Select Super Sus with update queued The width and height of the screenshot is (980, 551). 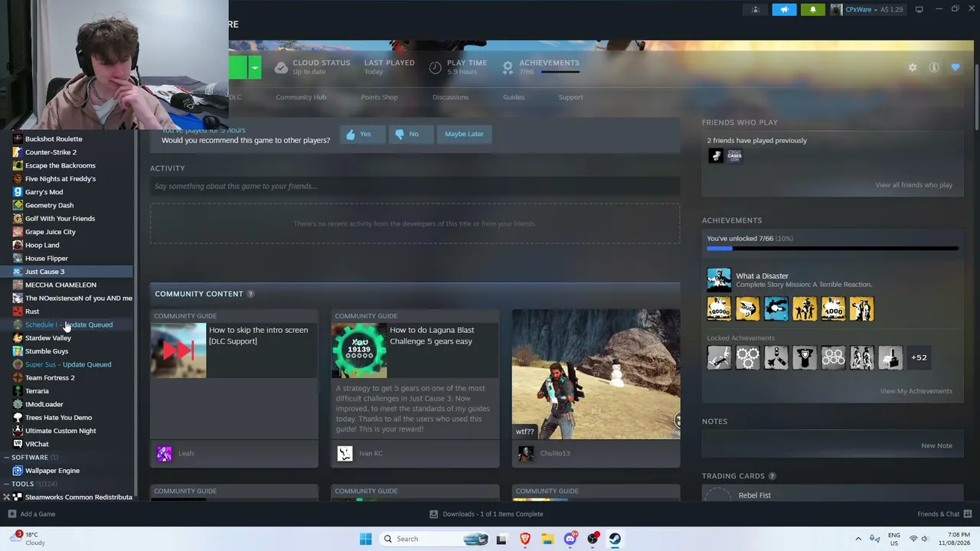pos(68,365)
